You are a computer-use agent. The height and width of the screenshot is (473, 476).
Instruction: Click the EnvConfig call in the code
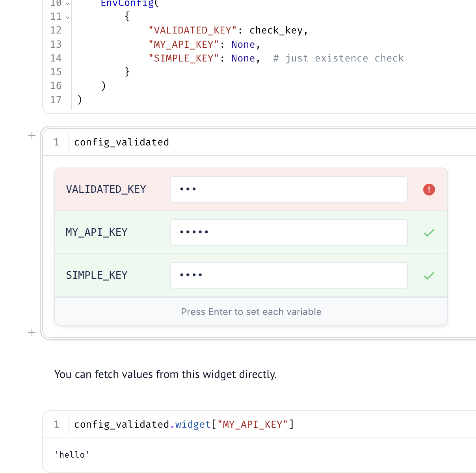[x=127, y=3]
